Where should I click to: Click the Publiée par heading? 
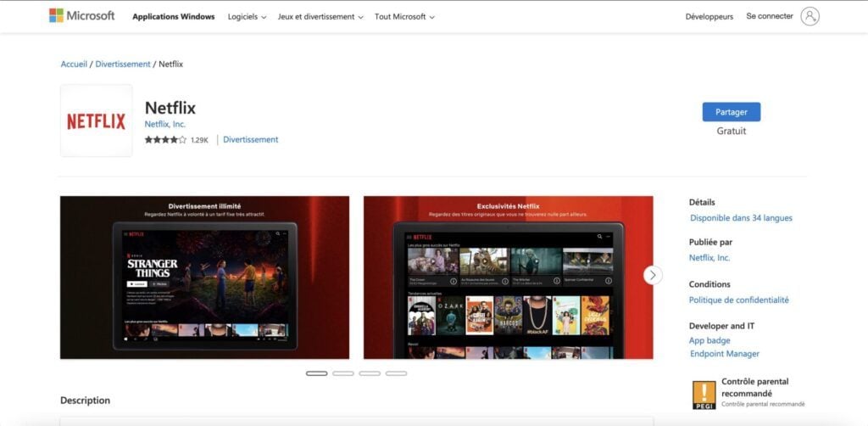[x=711, y=242]
